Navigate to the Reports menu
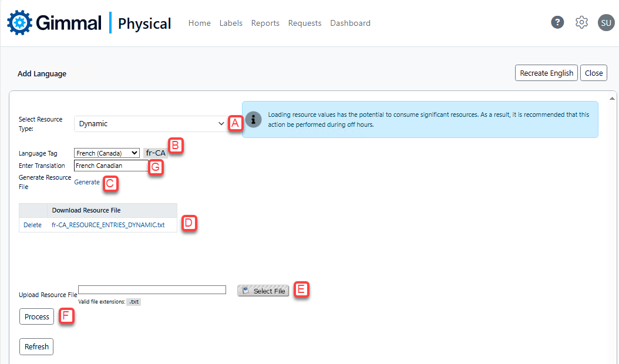 [265, 23]
